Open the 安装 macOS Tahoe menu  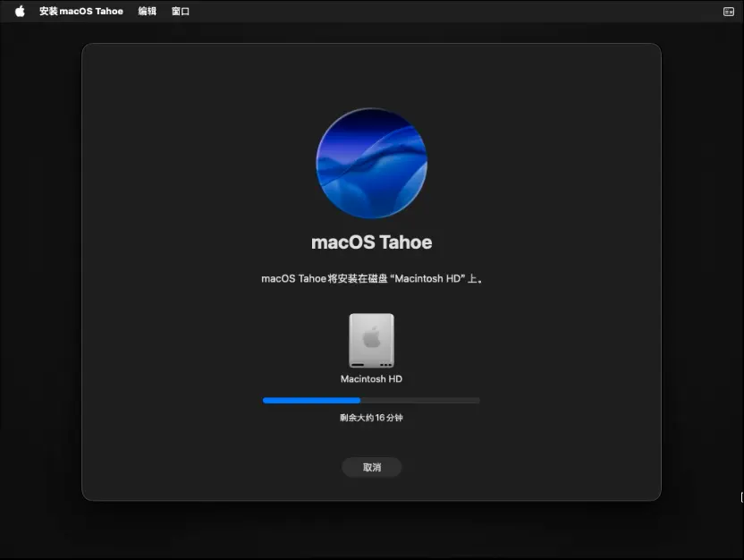81,12
